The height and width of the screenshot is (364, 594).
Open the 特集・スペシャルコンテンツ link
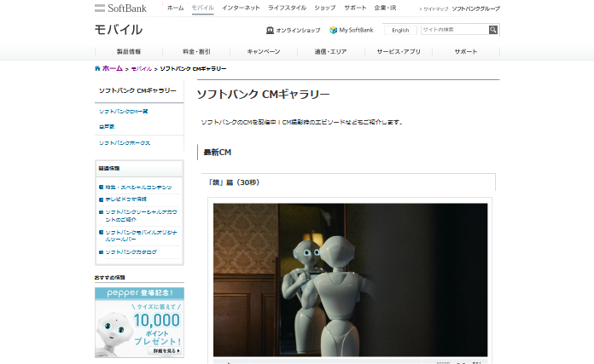tap(138, 188)
